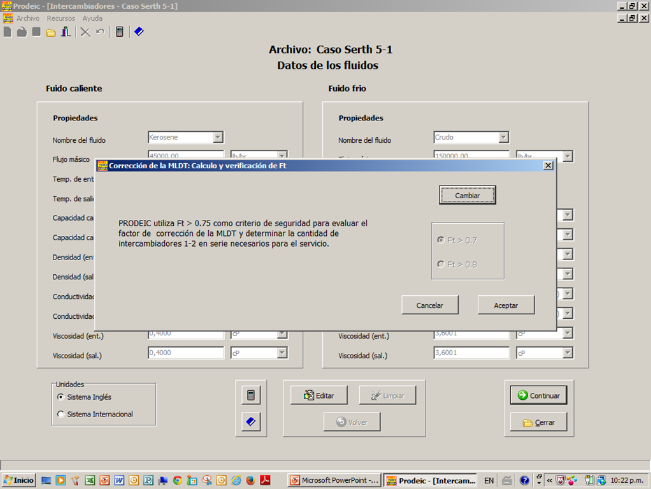Click the calculator button in the bottom panel

(251, 395)
